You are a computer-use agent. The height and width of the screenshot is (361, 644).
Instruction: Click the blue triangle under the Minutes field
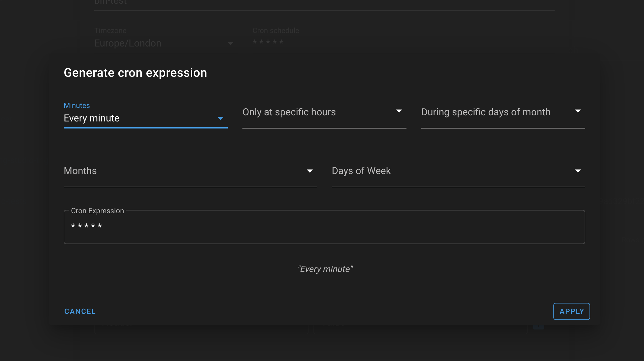click(x=220, y=118)
